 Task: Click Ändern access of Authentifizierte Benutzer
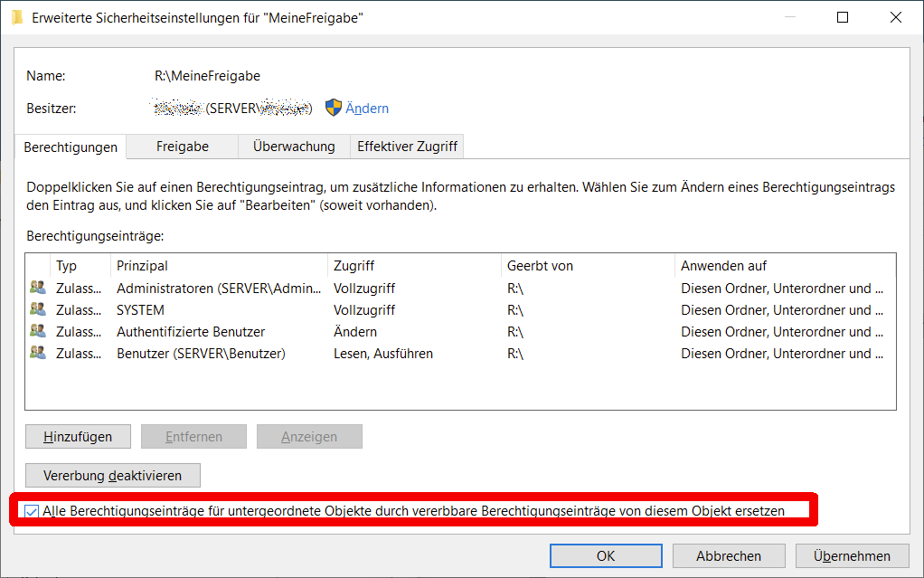(x=355, y=332)
